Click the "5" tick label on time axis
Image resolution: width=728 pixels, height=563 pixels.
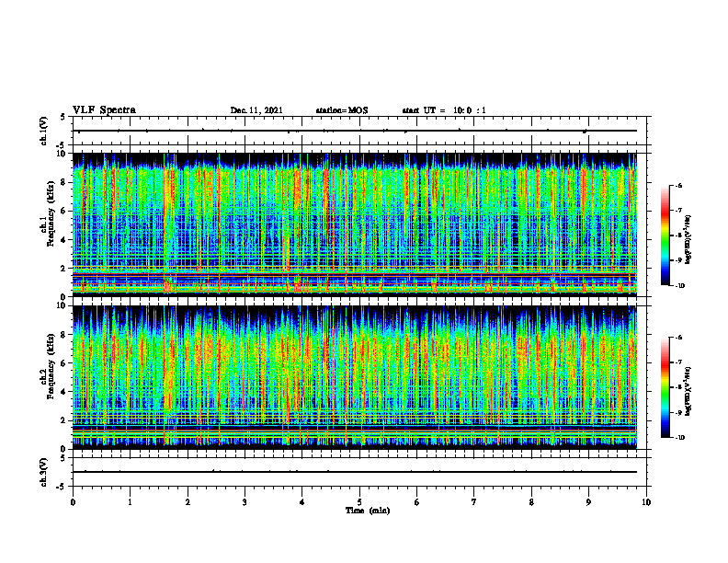tap(359, 502)
